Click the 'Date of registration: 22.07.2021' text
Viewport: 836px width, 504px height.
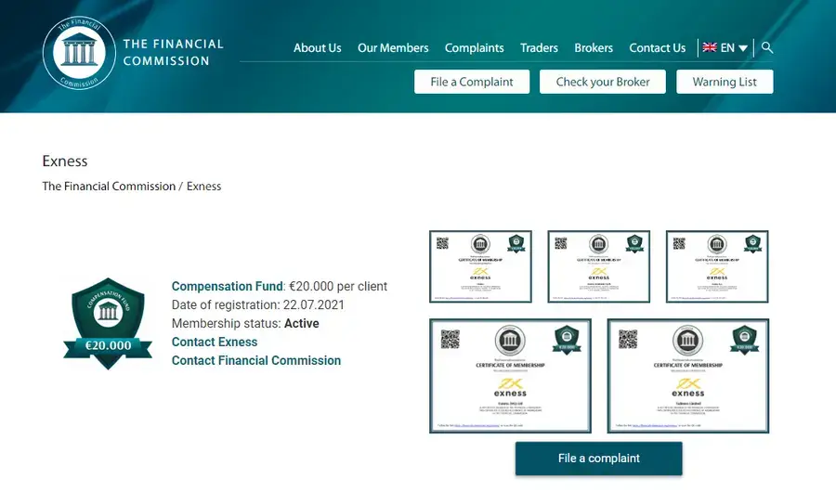click(x=258, y=304)
